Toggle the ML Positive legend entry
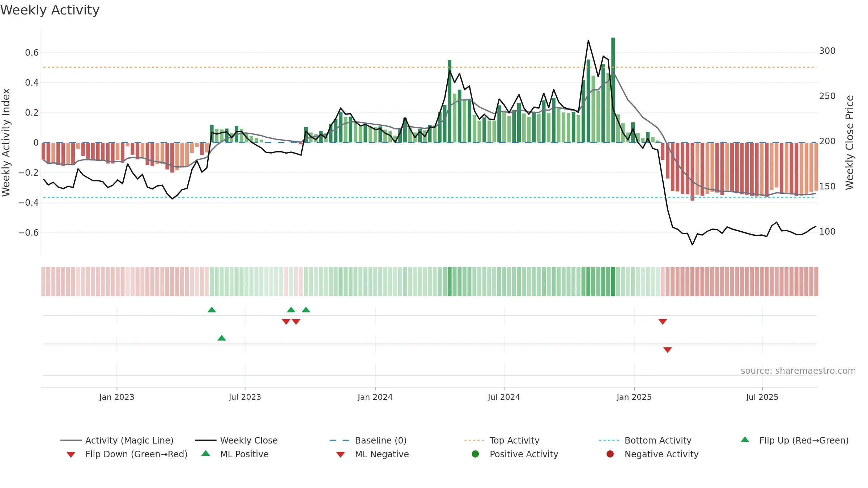This screenshot has width=868, height=488. (x=235, y=454)
